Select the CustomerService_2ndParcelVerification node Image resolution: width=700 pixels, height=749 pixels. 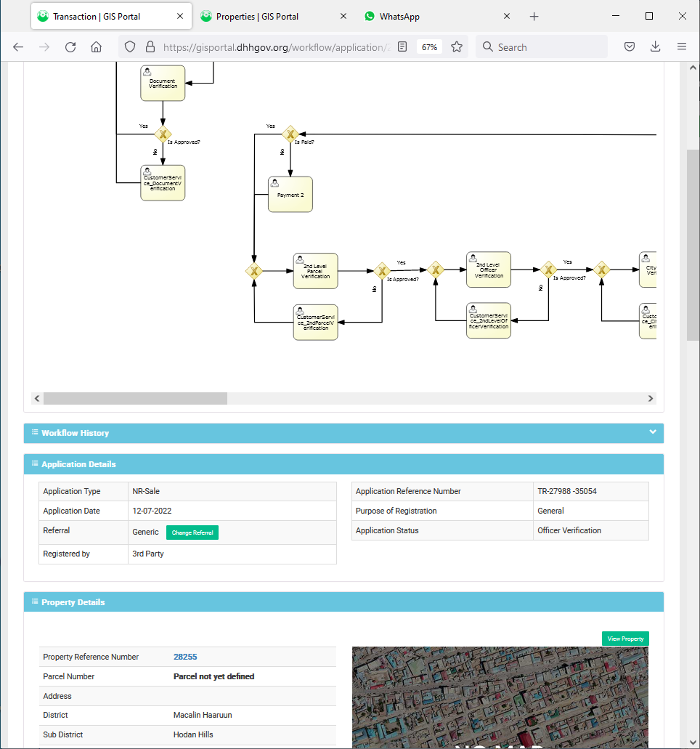pos(316,323)
